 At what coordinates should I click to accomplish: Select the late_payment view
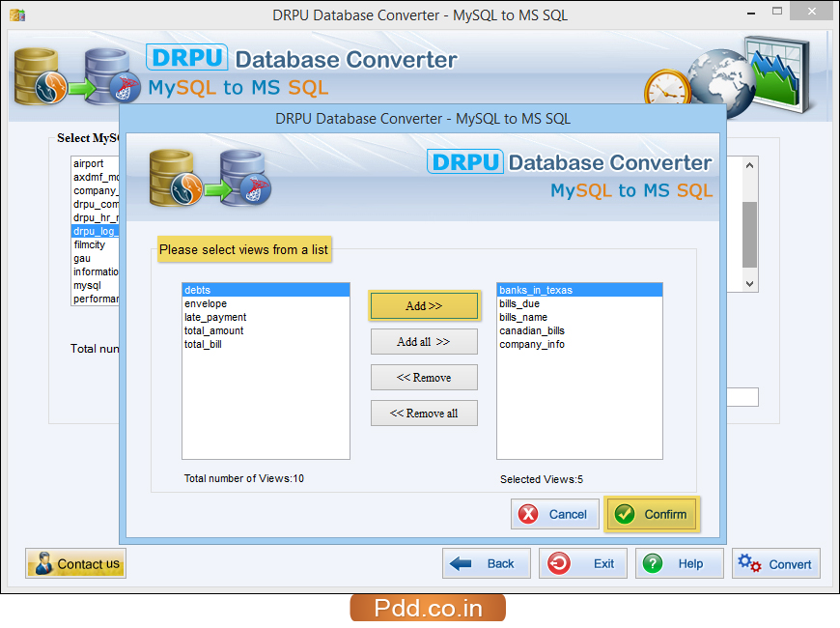[x=266, y=318]
